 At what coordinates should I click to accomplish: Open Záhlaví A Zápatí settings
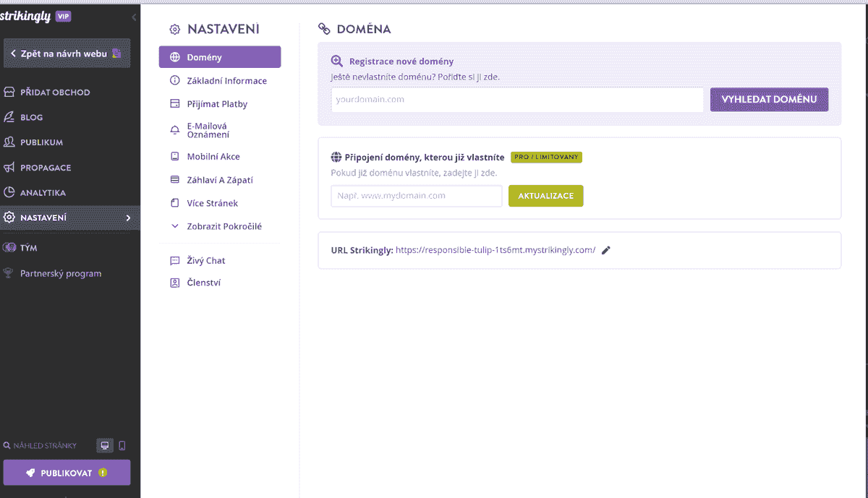tap(220, 180)
